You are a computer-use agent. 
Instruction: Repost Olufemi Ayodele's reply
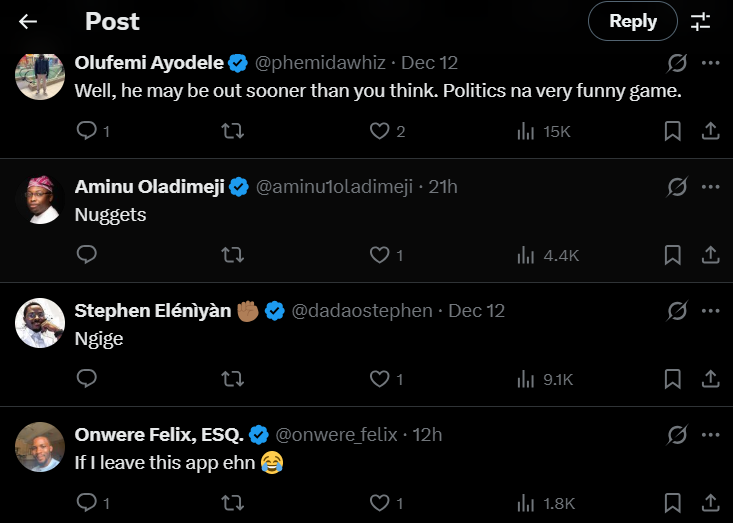tap(232, 131)
